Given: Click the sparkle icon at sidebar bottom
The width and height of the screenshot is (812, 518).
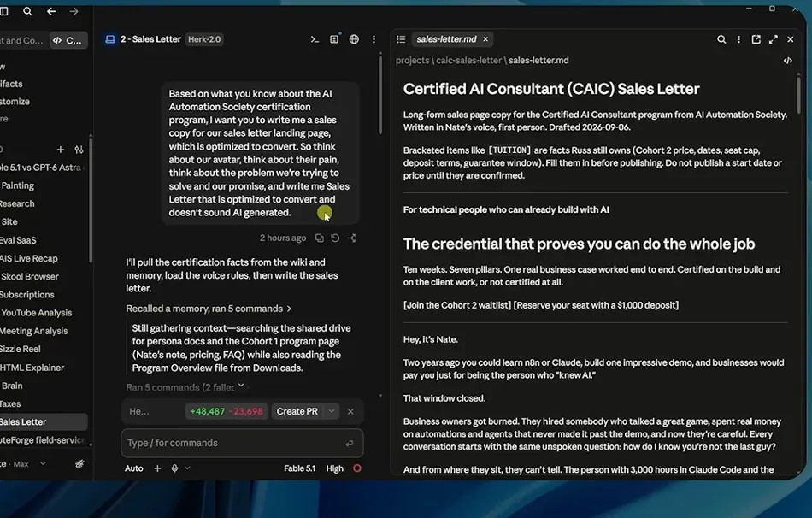Looking at the screenshot, I should click(x=79, y=464).
